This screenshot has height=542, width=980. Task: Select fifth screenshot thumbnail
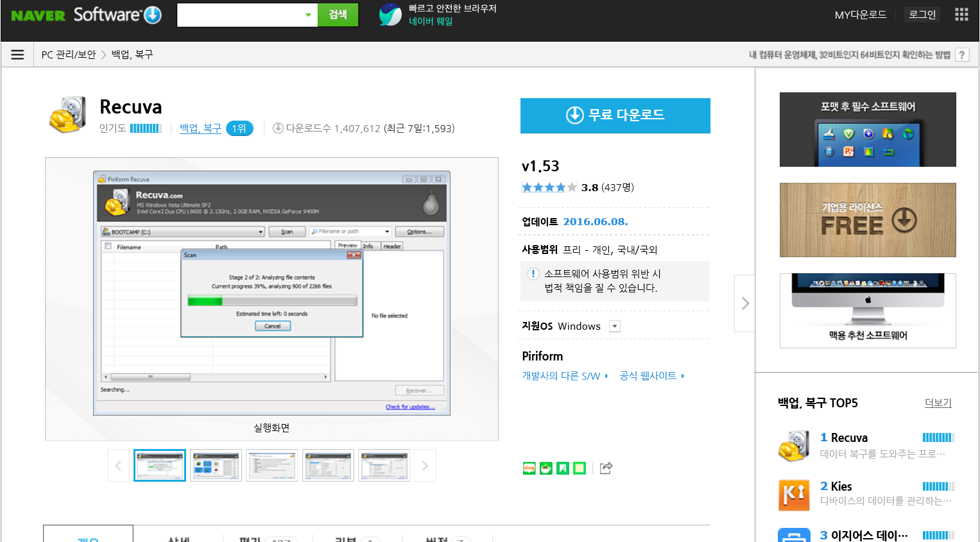(x=384, y=466)
